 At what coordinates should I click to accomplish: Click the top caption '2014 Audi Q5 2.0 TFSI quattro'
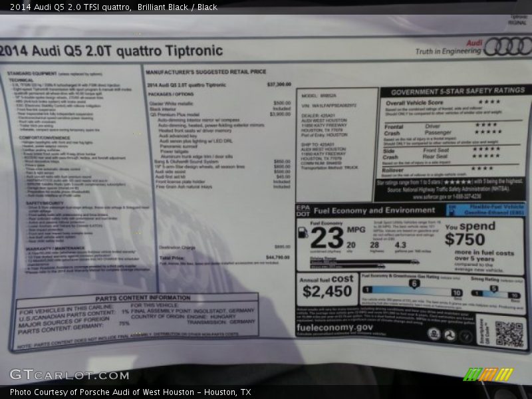(x=70, y=7)
